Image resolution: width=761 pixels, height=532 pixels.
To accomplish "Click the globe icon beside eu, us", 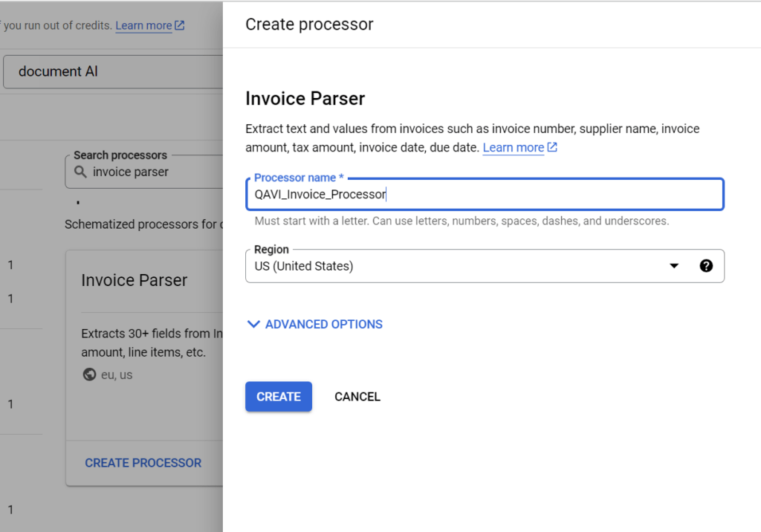I will click(x=89, y=374).
